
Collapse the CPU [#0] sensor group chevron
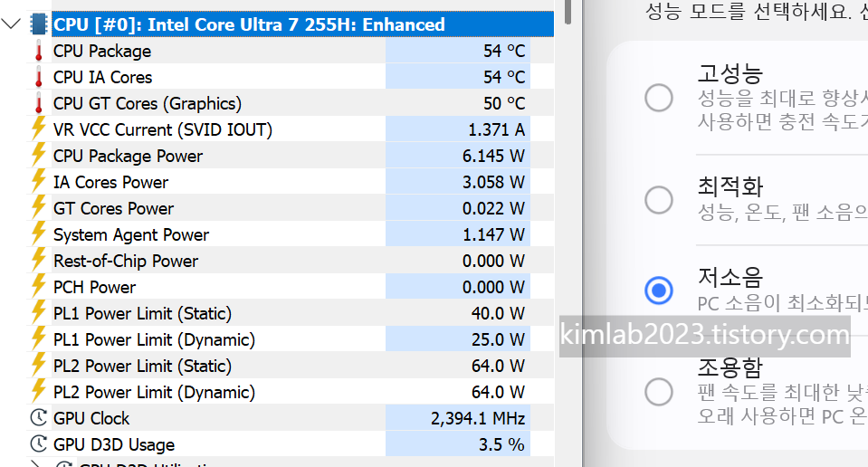[11, 24]
